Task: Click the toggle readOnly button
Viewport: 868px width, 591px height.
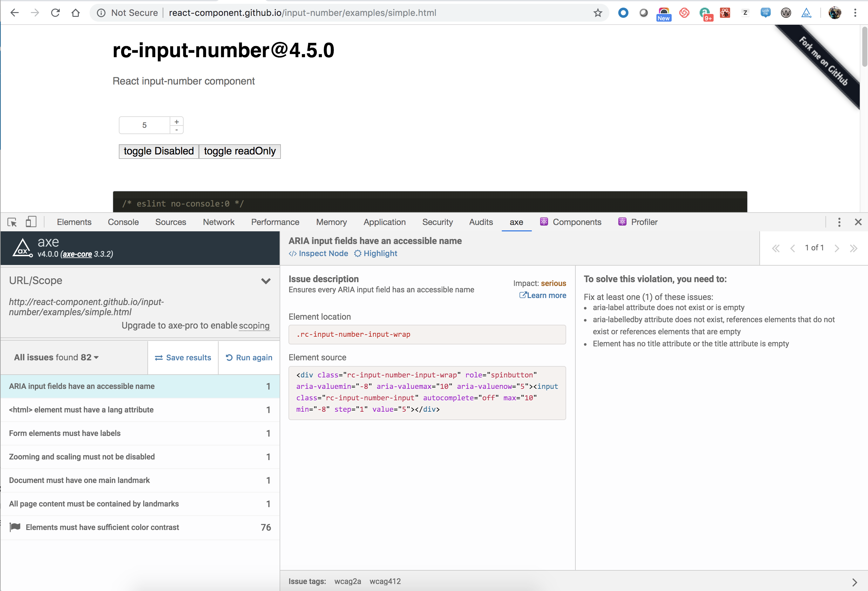Action: click(x=240, y=151)
